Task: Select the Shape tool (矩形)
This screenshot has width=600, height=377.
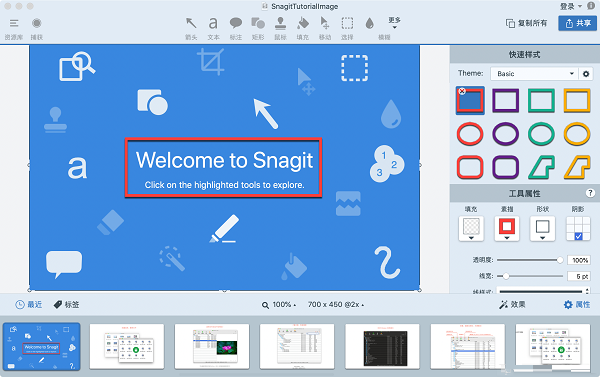Action: tap(258, 23)
